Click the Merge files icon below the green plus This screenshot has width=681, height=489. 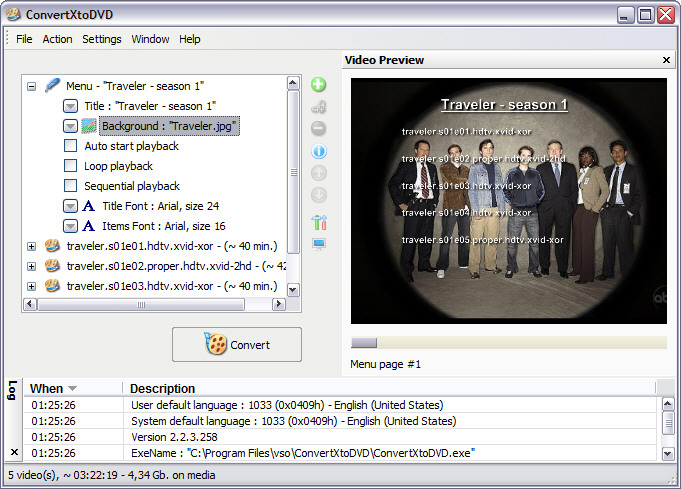coord(319,106)
